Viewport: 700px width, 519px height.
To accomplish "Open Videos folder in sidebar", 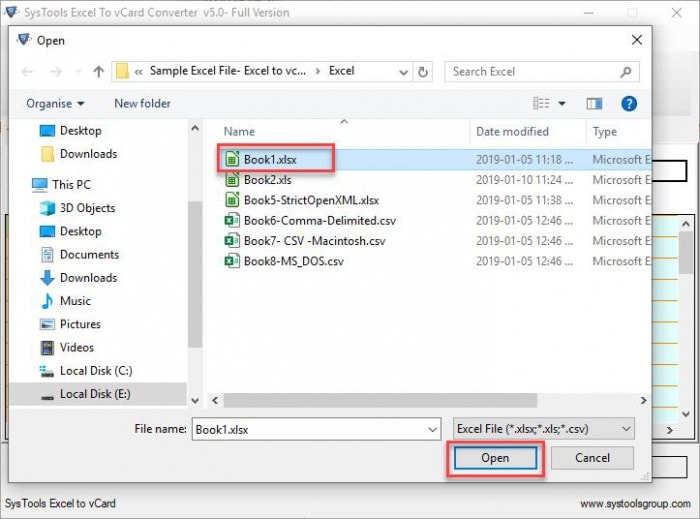I will tap(77, 347).
